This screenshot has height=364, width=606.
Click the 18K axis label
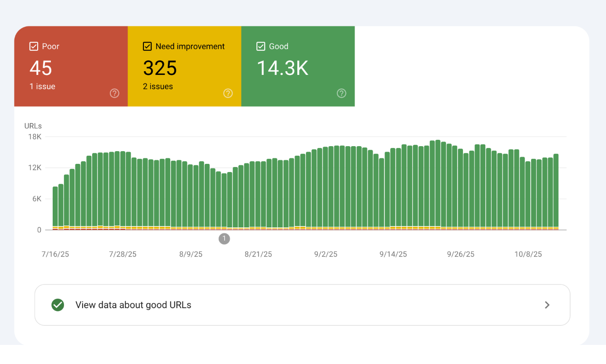pyautogui.click(x=35, y=137)
